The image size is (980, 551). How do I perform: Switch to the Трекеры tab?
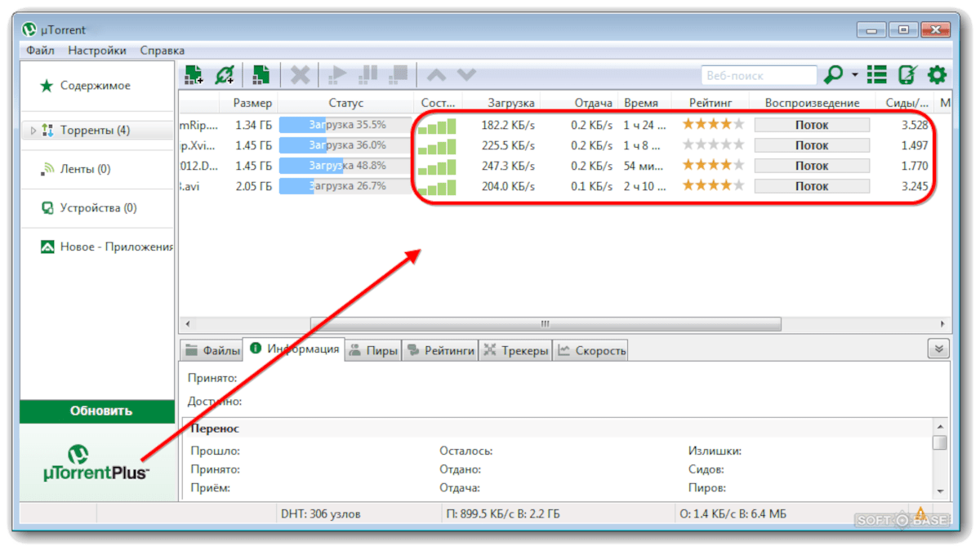coord(516,350)
